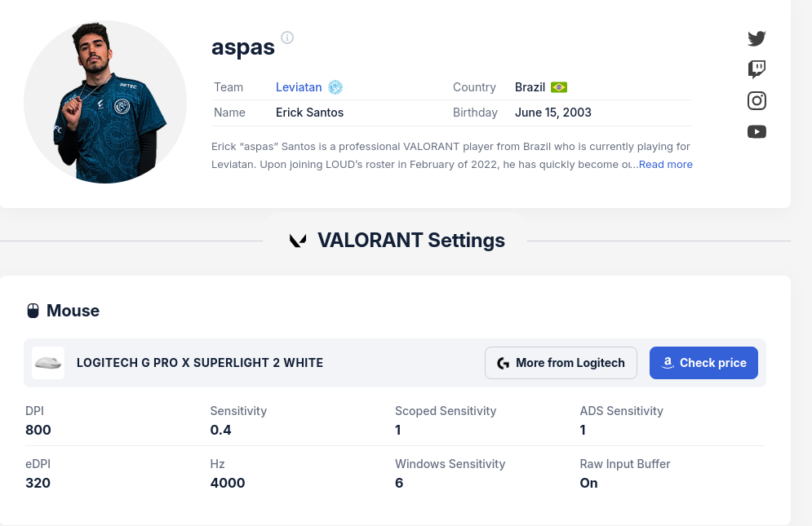This screenshot has height=526, width=812.
Task: Click the VALORANT logo in the settings header
Action: [x=298, y=240]
